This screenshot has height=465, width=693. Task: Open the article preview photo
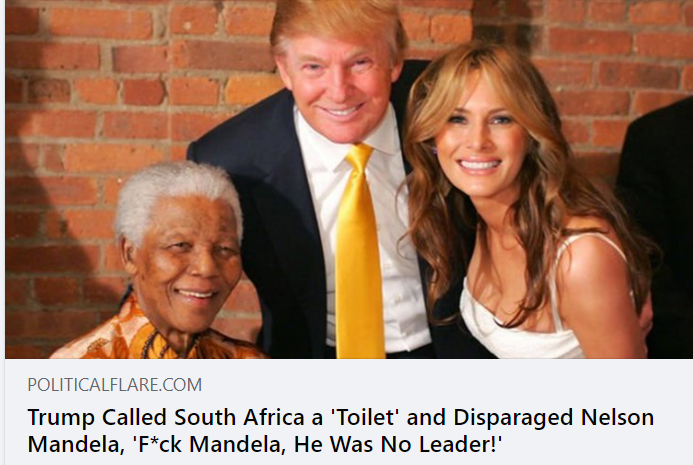tap(349, 179)
